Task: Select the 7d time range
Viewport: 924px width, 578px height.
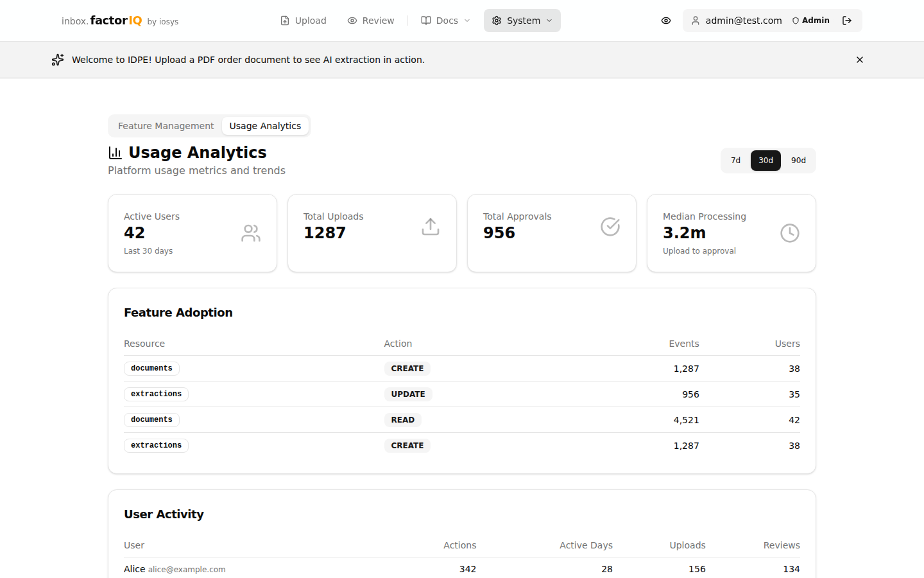Action: 736,161
